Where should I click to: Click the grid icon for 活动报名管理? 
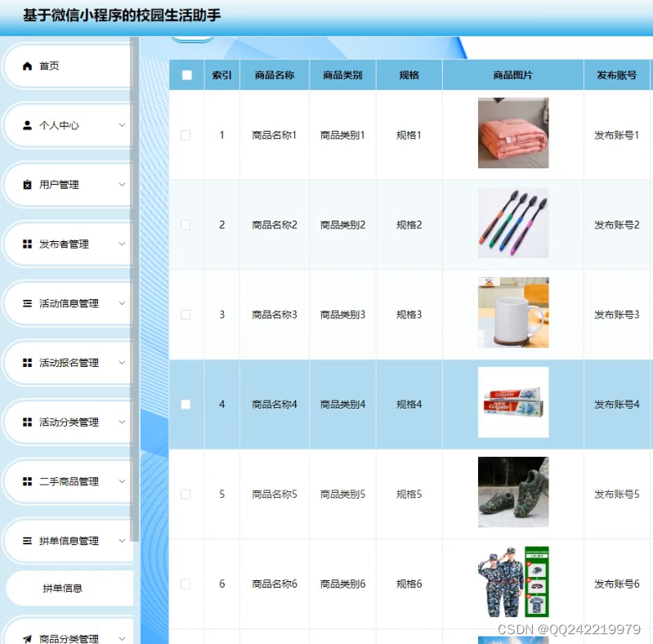coord(27,363)
